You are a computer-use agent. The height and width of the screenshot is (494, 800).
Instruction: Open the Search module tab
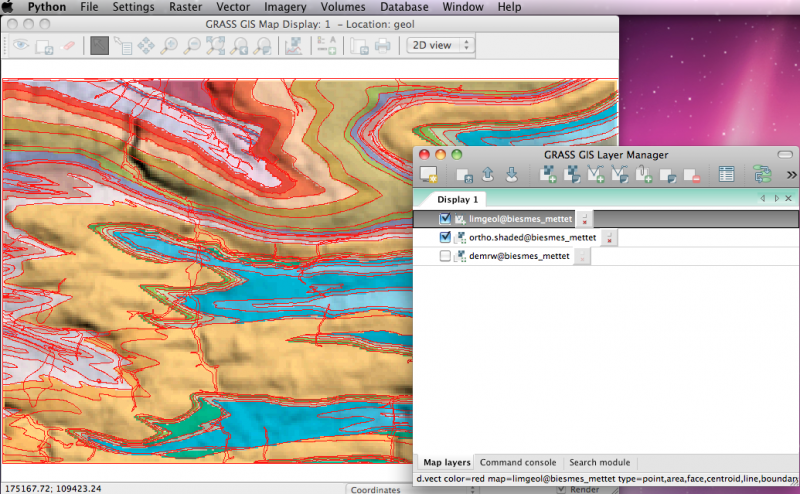pos(599,463)
